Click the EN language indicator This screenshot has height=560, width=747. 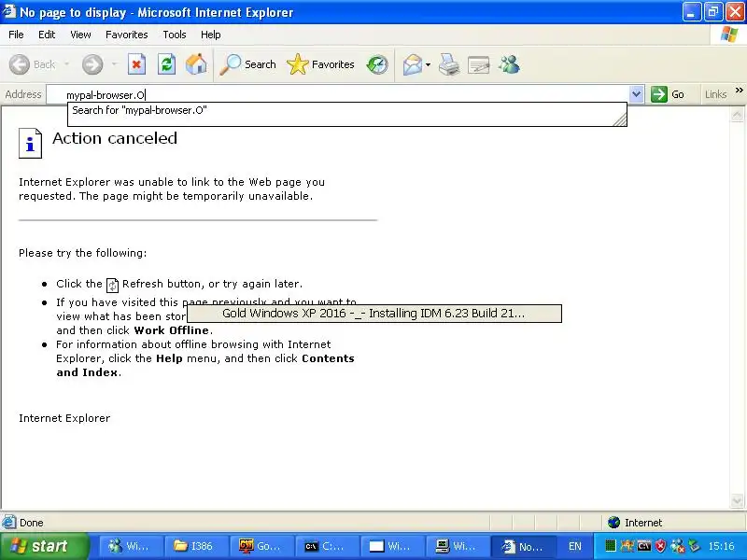575,546
